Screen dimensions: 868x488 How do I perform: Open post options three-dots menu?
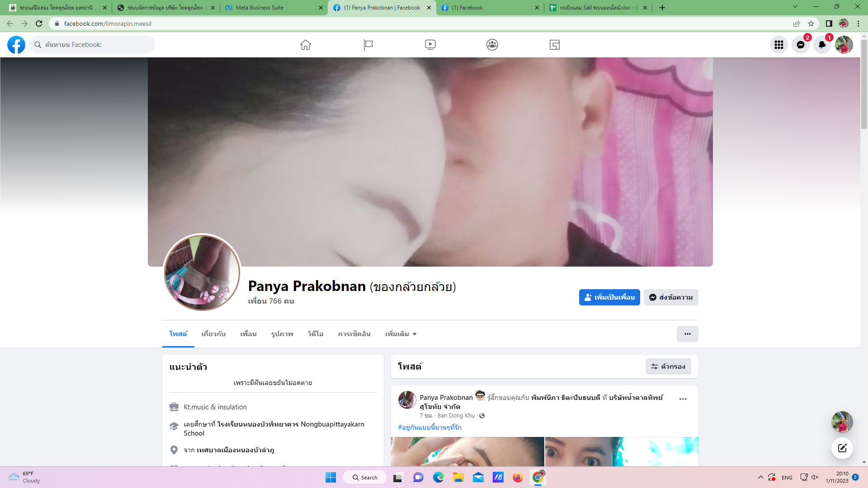click(x=683, y=399)
